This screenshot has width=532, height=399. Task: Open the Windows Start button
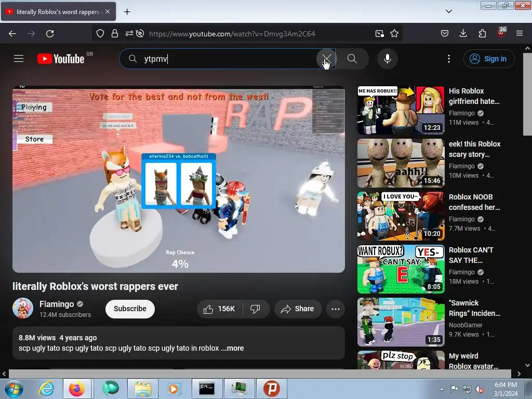coord(14,389)
